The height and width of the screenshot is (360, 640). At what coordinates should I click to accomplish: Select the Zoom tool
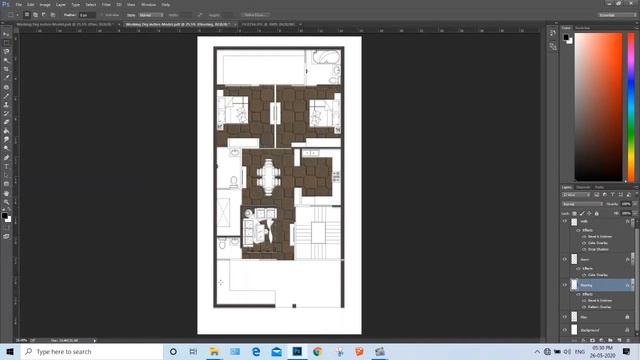[x=6, y=202]
